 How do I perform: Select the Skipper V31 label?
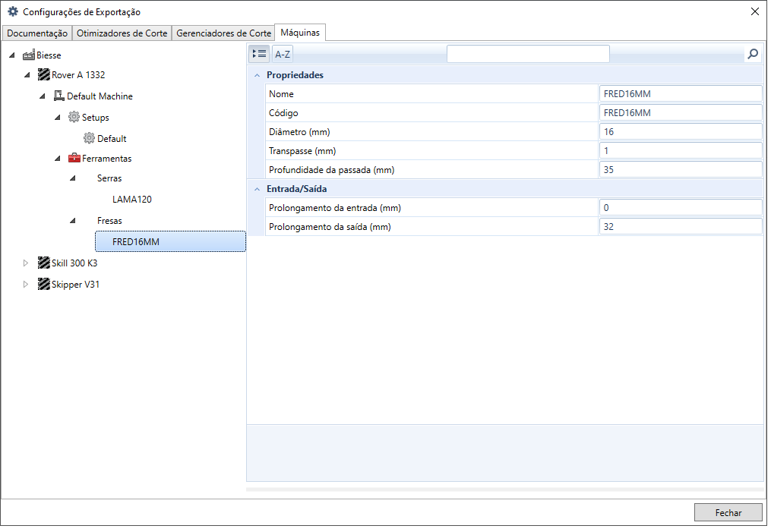point(75,285)
